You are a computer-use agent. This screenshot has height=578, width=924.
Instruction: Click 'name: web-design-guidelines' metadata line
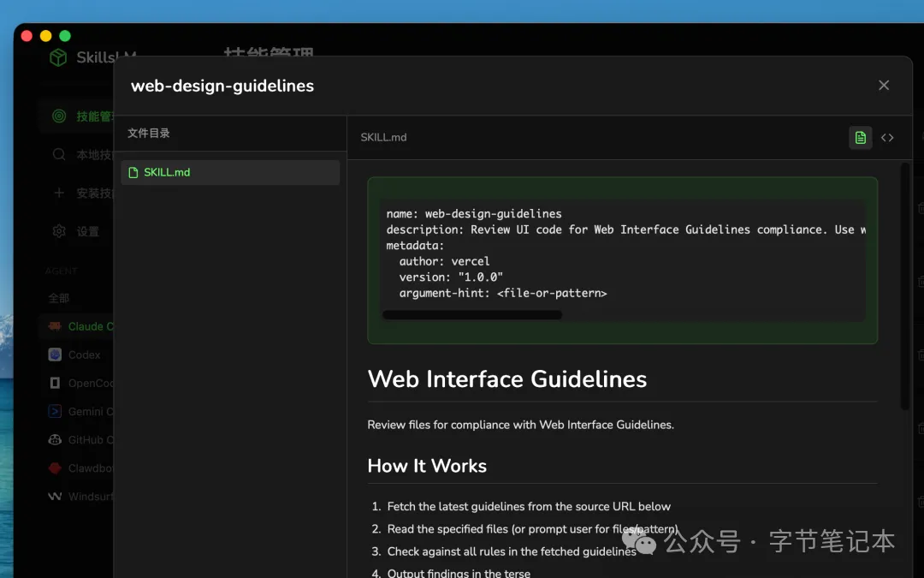pos(474,213)
